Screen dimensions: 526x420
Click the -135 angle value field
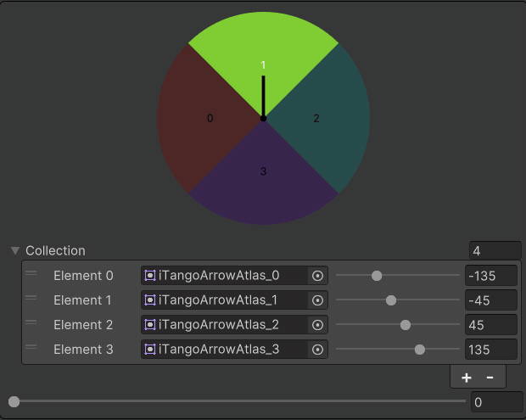[490, 276]
